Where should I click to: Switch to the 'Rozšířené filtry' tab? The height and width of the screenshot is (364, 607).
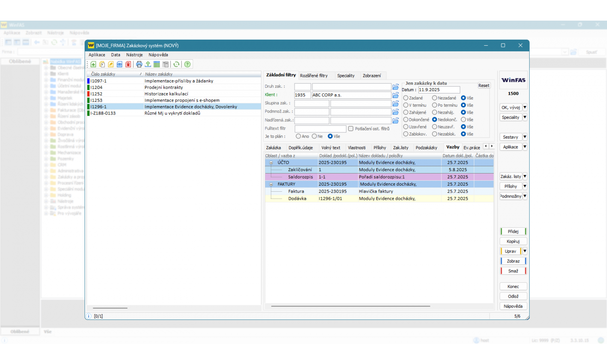tap(314, 76)
